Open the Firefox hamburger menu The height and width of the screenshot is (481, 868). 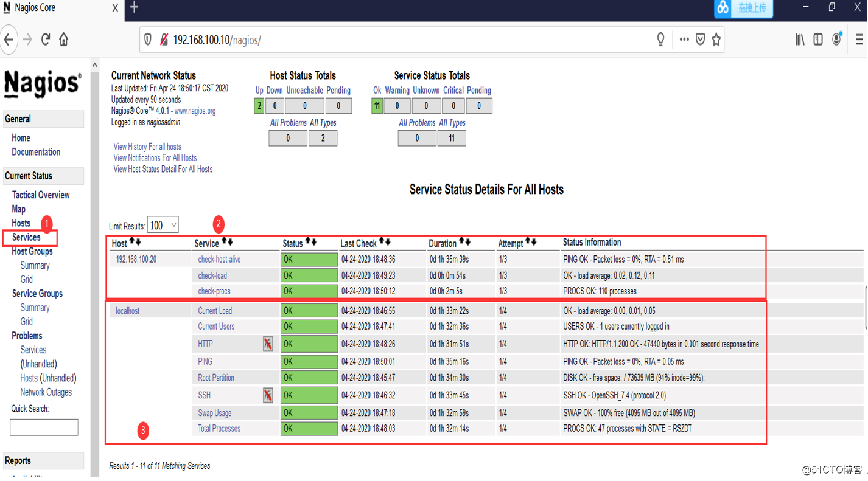pyautogui.click(x=859, y=40)
